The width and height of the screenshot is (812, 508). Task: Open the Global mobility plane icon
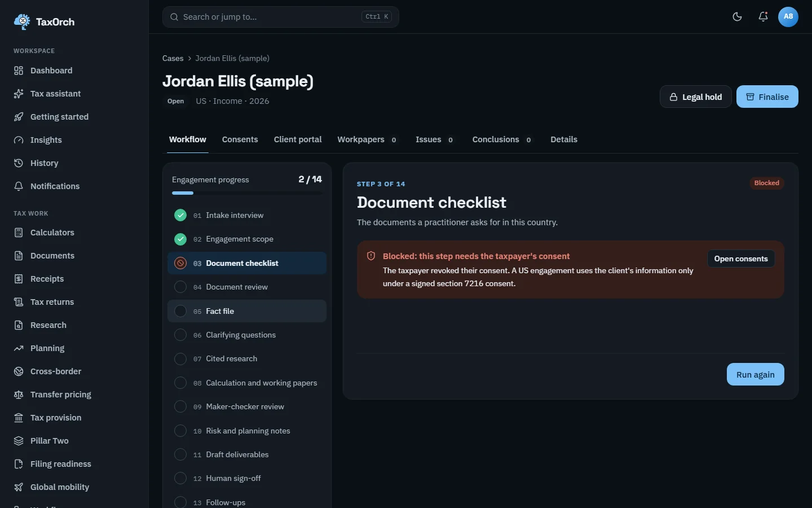pos(19,487)
